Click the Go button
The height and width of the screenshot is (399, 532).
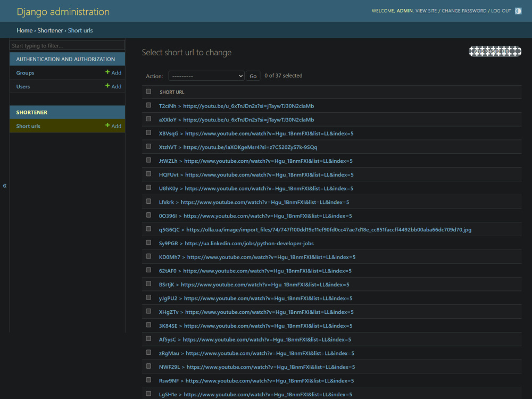click(x=253, y=76)
